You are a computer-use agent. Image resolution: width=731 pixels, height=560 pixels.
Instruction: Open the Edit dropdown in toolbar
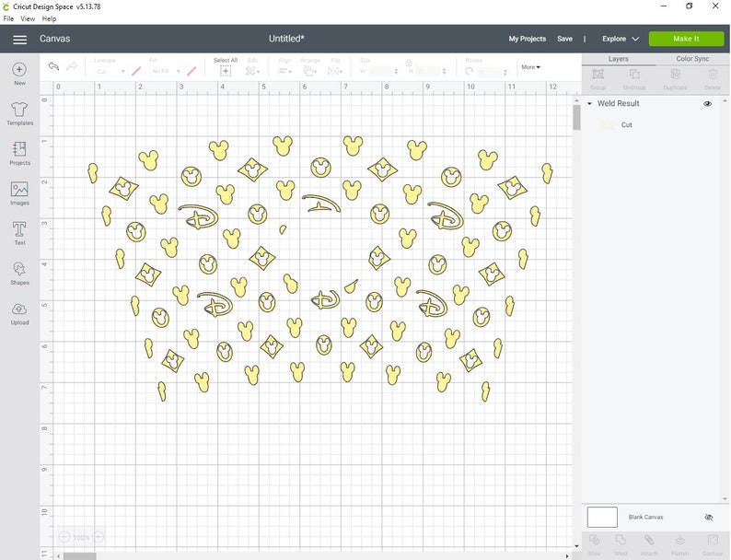click(252, 71)
